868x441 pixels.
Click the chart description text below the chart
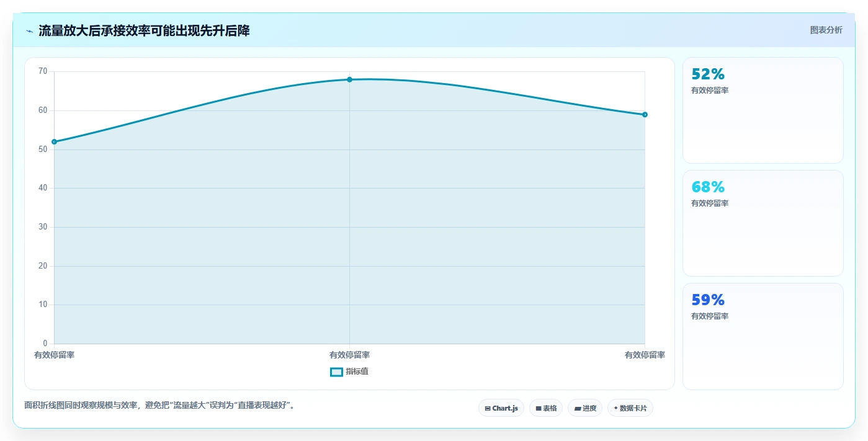pos(159,406)
